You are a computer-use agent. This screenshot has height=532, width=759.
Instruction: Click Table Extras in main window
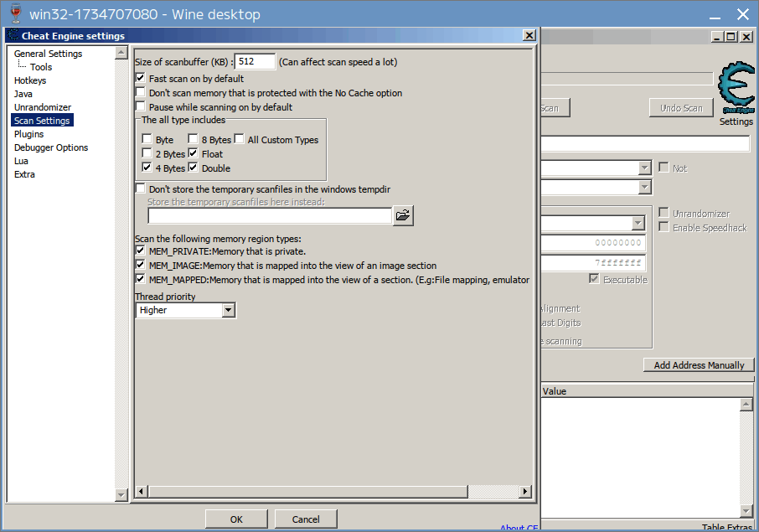[x=726, y=528]
